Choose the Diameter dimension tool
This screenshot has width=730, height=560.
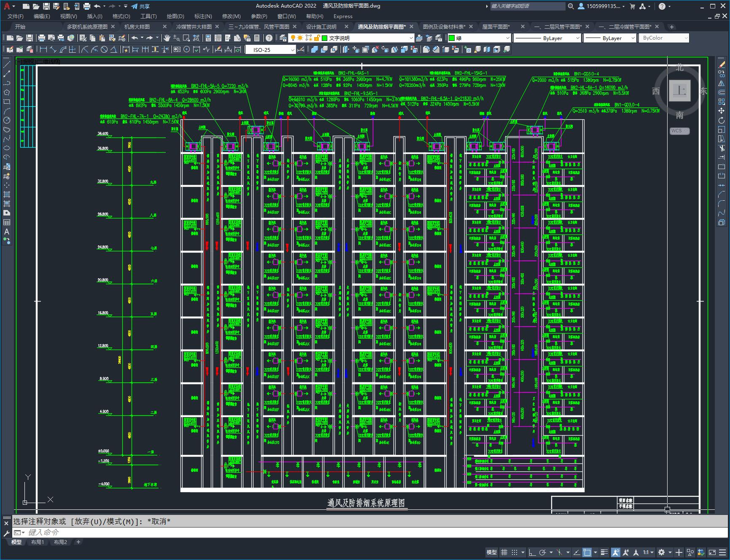[104, 50]
